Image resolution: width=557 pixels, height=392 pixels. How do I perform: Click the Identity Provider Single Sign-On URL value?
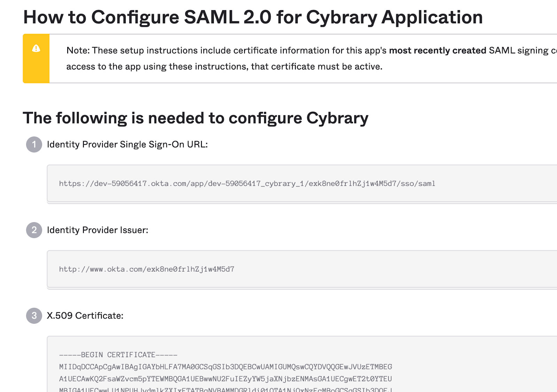247,183
